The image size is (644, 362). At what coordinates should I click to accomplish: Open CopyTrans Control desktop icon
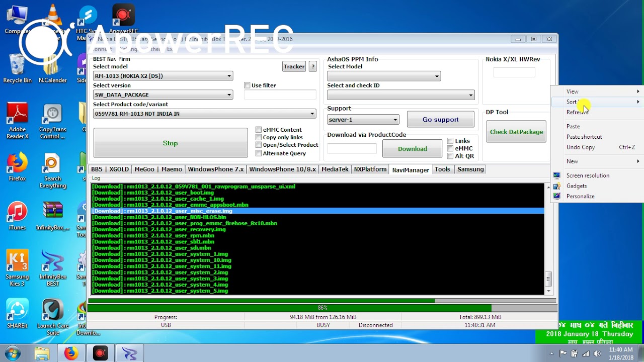coord(53,121)
